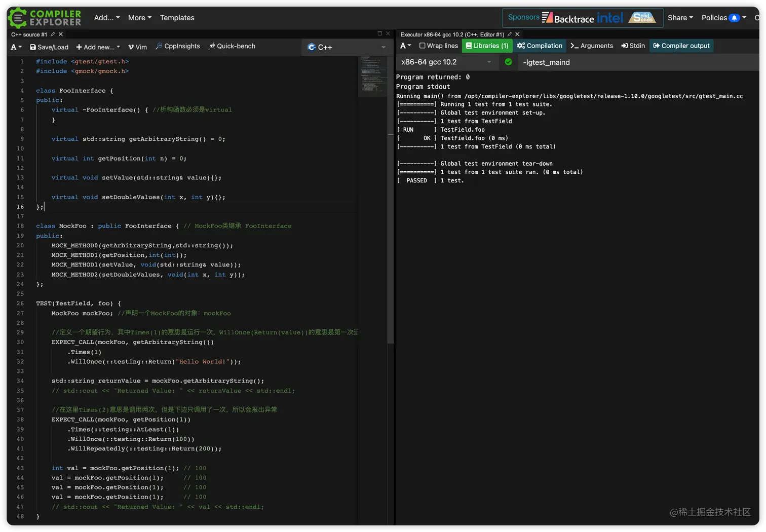Enable the Wrap lines checkbox
Viewport: 766px width, 532px height.
coord(423,46)
